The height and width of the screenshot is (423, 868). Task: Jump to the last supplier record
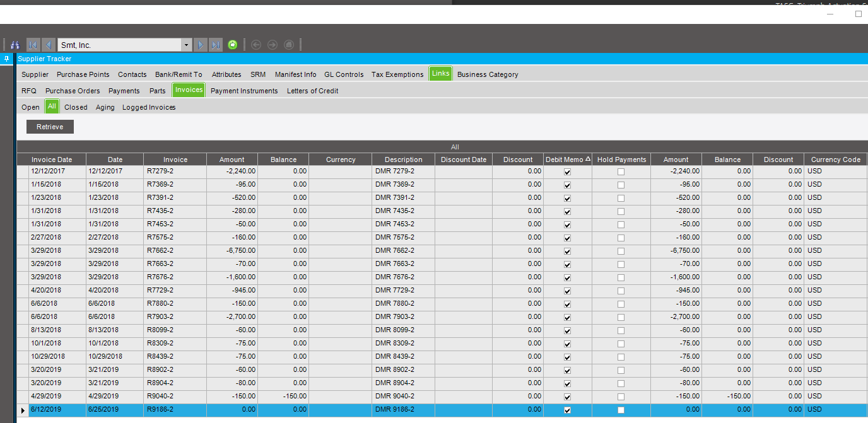click(x=216, y=45)
